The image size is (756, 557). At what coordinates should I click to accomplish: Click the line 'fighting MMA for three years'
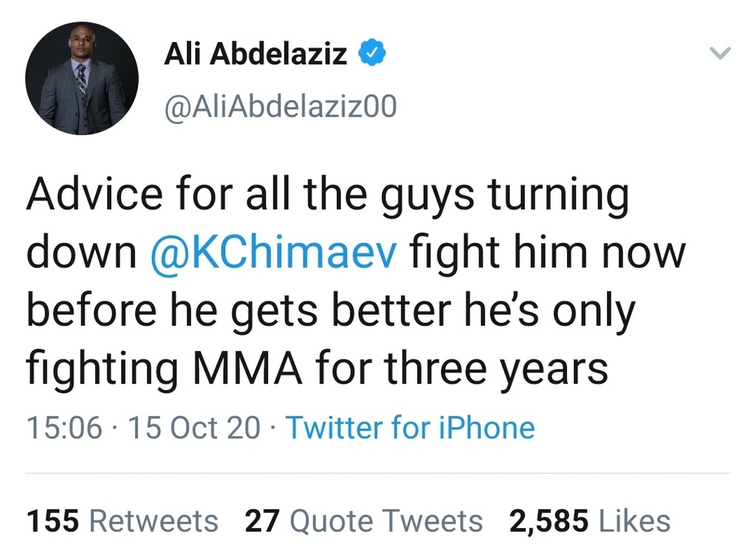pyautogui.click(x=317, y=369)
